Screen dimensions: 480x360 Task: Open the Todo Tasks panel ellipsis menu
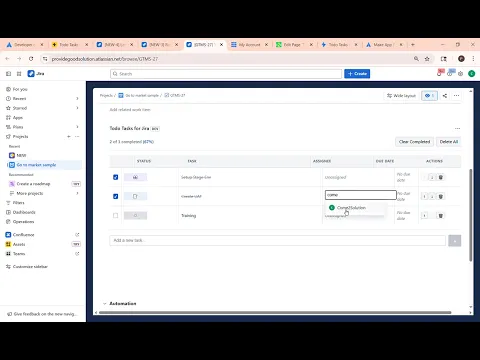coord(457,128)
